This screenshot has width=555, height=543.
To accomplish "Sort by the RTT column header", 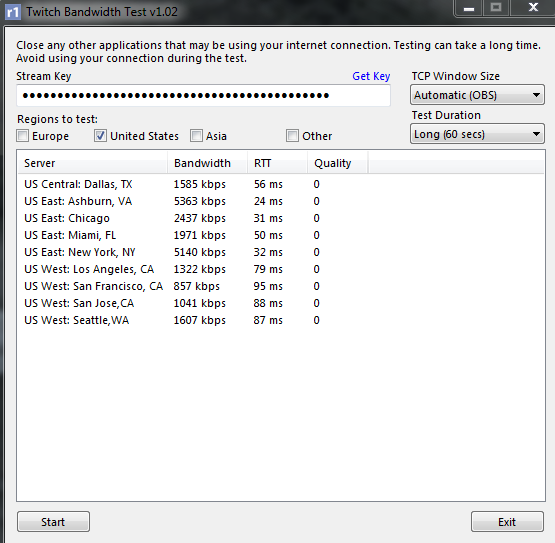I will coord(278,163).
